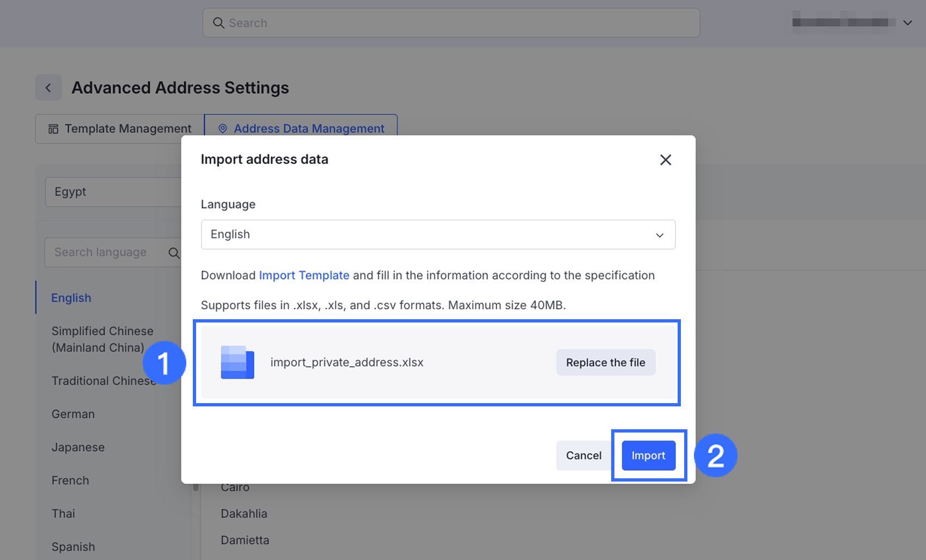The image size is (926, 560).
Task: Close the Import address data dialog
Action: [665, 160]
